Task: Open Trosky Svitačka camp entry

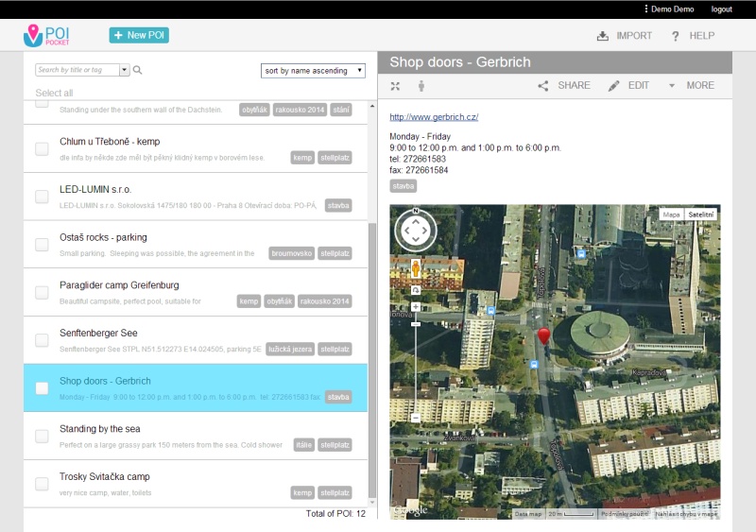Action: pos(196,484)
